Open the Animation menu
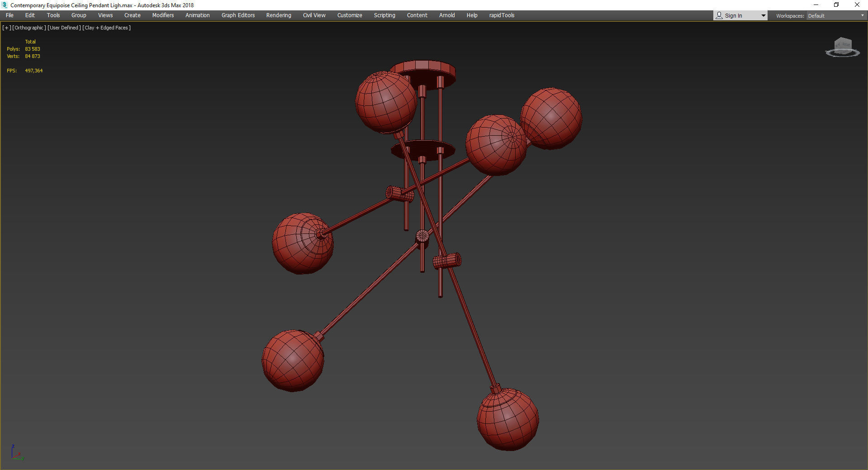This screenshot has height=470, width=868. [198, 15]
